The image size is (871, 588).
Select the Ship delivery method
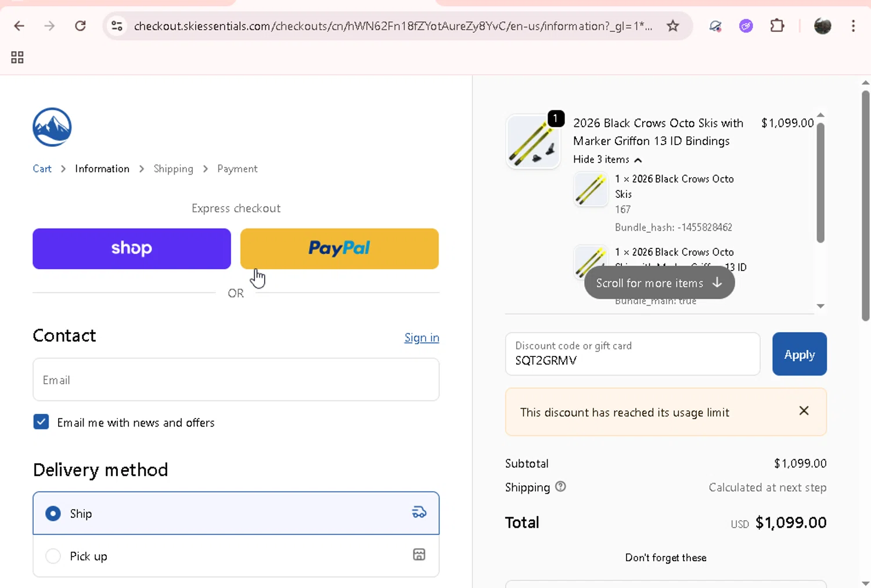pyautogui.click(x=236, y=513)
